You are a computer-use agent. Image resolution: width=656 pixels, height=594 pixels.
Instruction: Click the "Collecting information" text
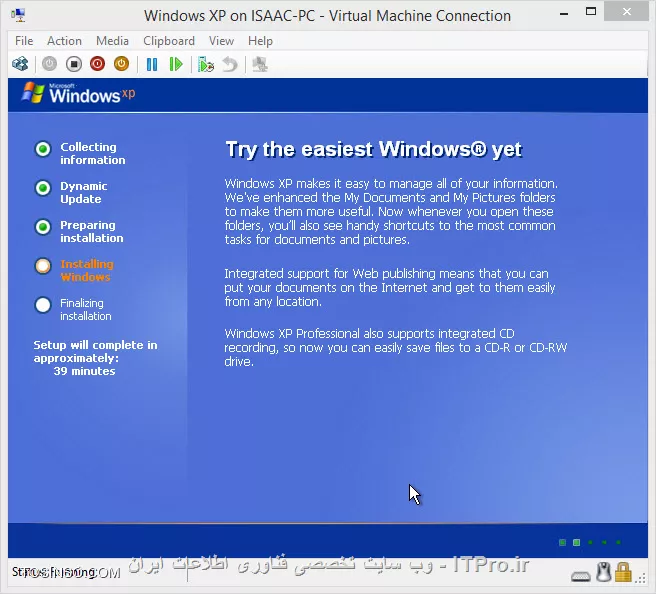click(x=92, y=153)
